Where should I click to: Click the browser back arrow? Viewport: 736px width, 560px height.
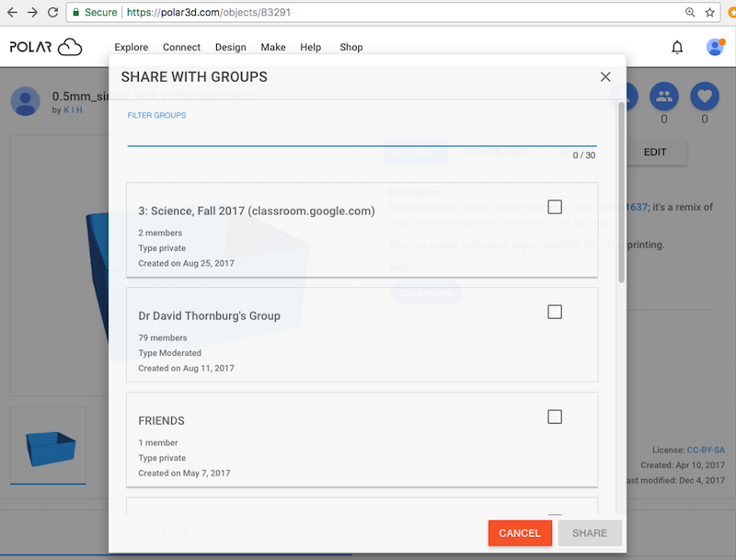click(x=12, y=12)
